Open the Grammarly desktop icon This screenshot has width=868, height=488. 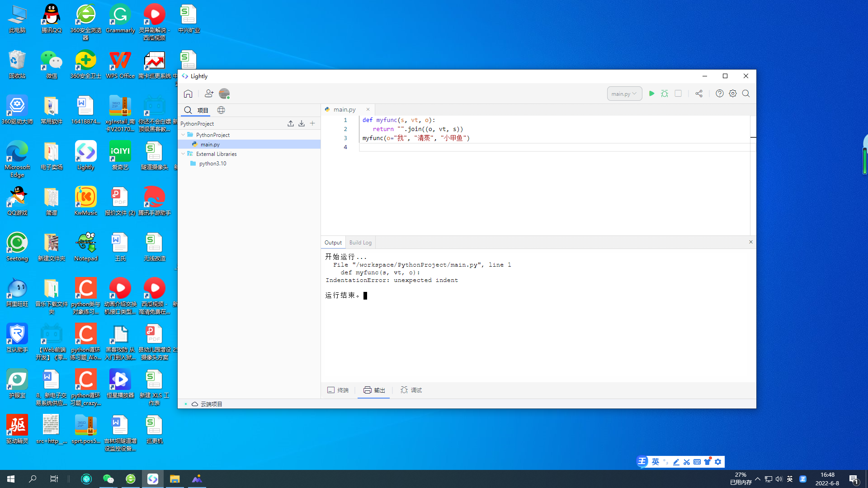coord(120,19)
